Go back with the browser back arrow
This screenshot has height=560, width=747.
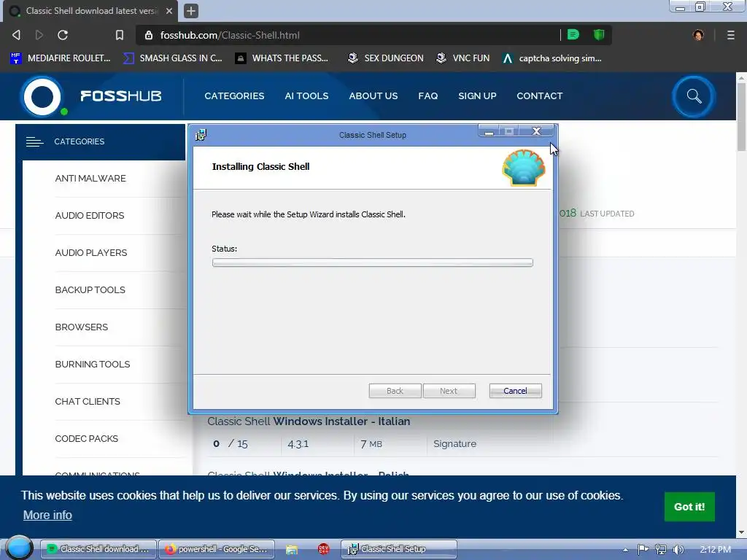[16, 35]
